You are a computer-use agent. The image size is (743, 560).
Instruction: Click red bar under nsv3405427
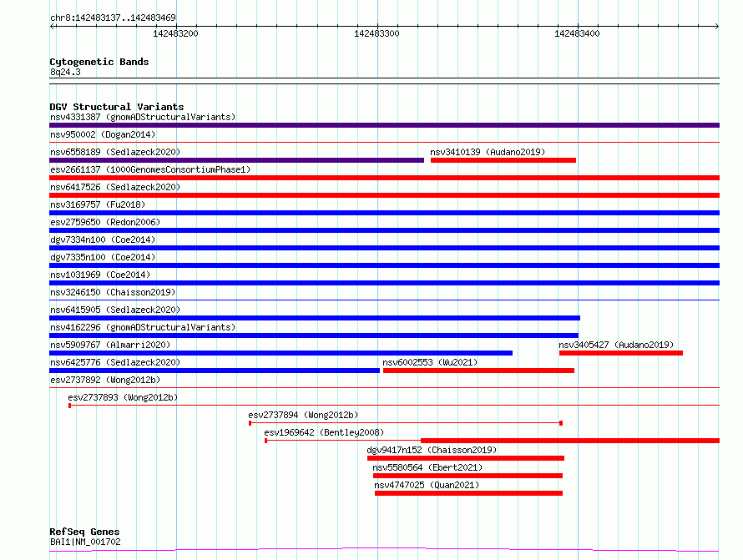click(x=621, y=353)
